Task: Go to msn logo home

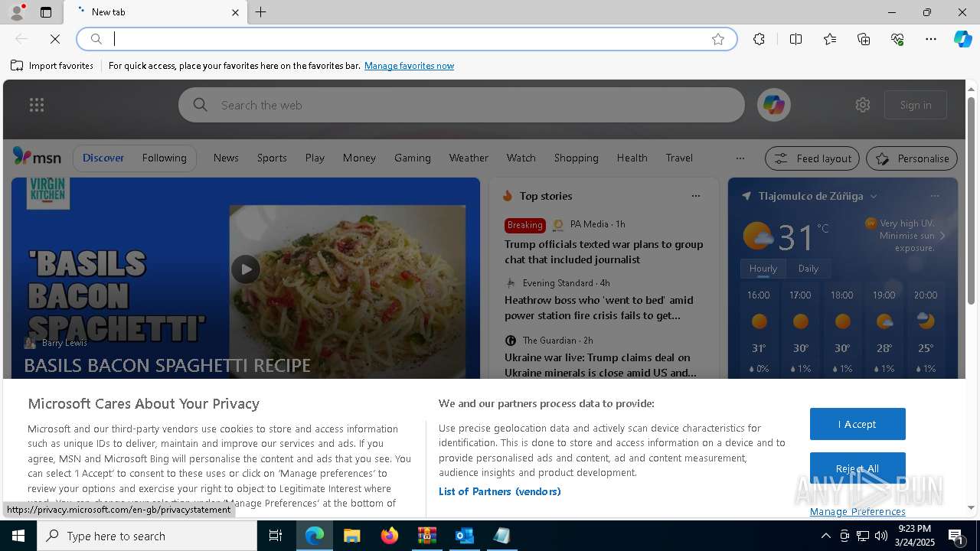Action: [x=37, y=157]
